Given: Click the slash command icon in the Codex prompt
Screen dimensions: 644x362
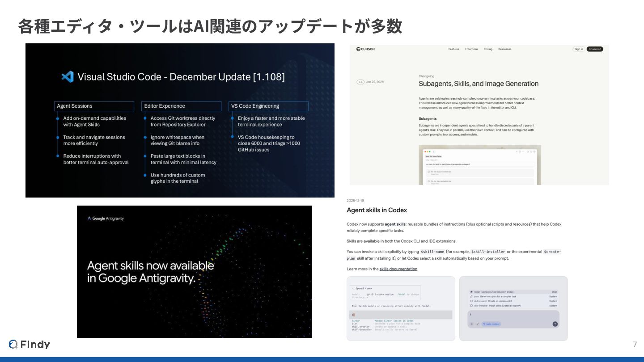Looking at the screenshot, I should [x=478, y=324].
